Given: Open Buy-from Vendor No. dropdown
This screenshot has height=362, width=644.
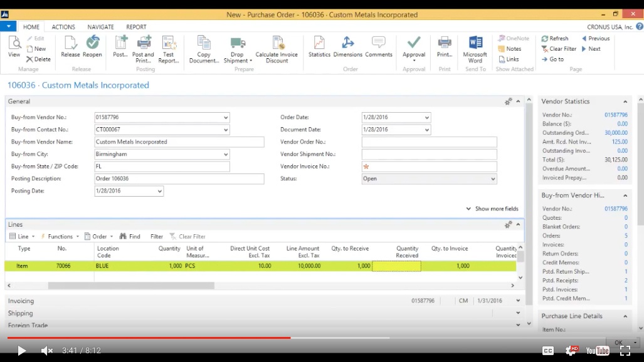Looking at the screenshot, I should click(x=226, y=117).
